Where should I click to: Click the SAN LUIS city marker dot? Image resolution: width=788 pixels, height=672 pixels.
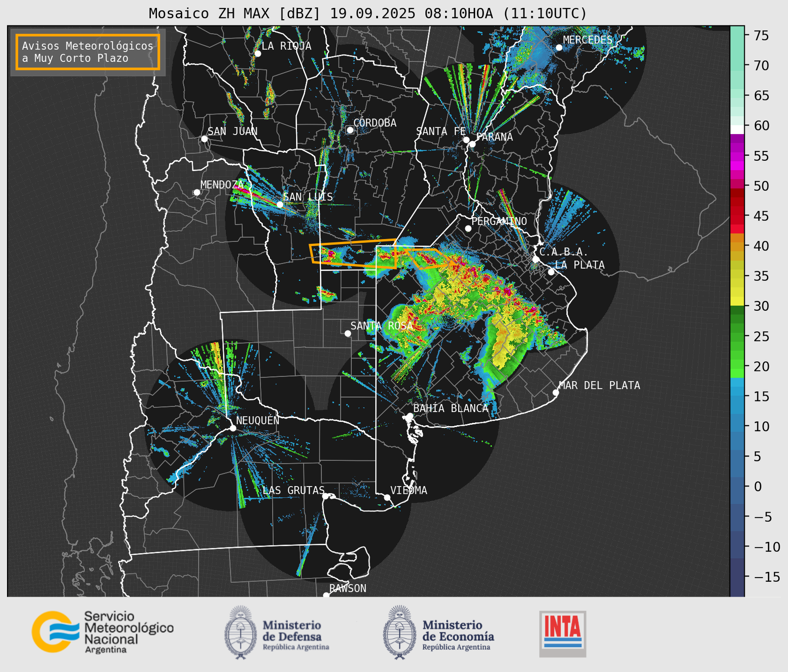280,204
